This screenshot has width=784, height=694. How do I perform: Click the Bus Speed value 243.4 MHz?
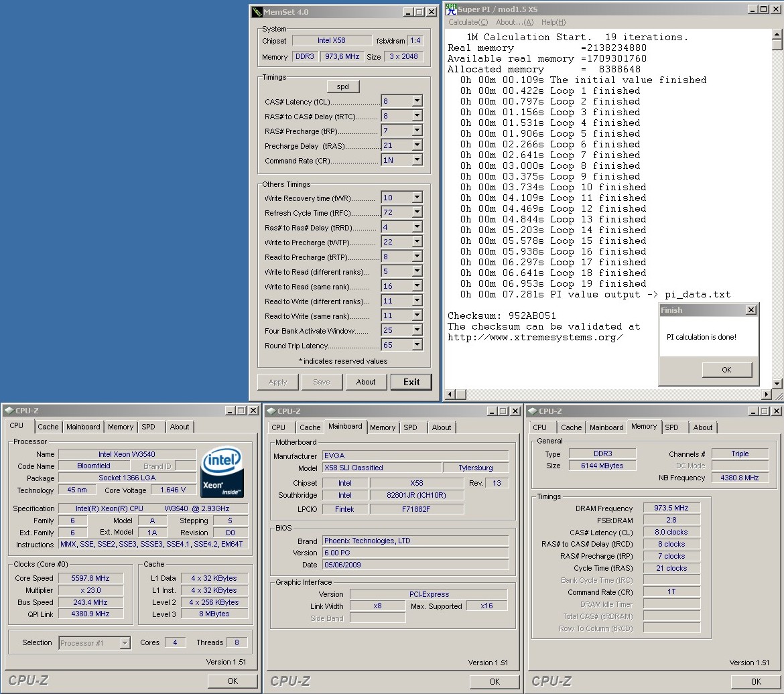[90, 602]
